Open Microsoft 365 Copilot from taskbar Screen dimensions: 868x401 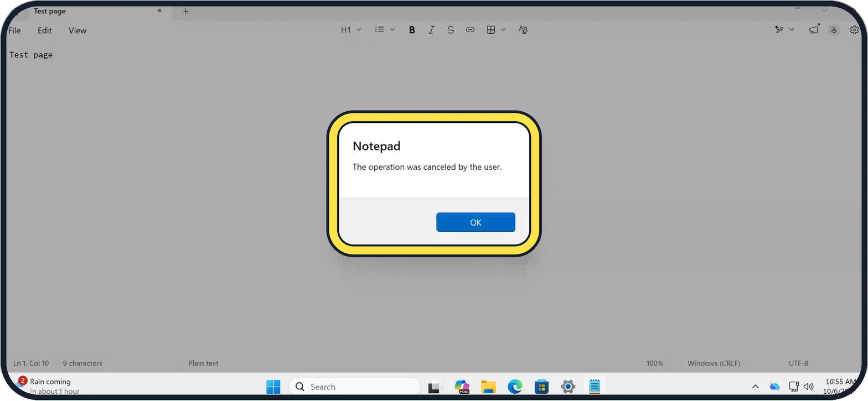point(462,387)
